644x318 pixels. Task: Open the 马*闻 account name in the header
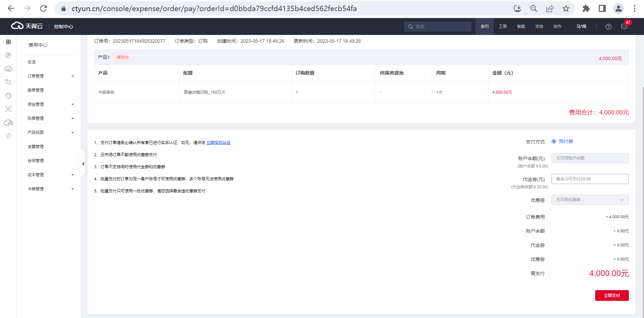pos(581,27)
